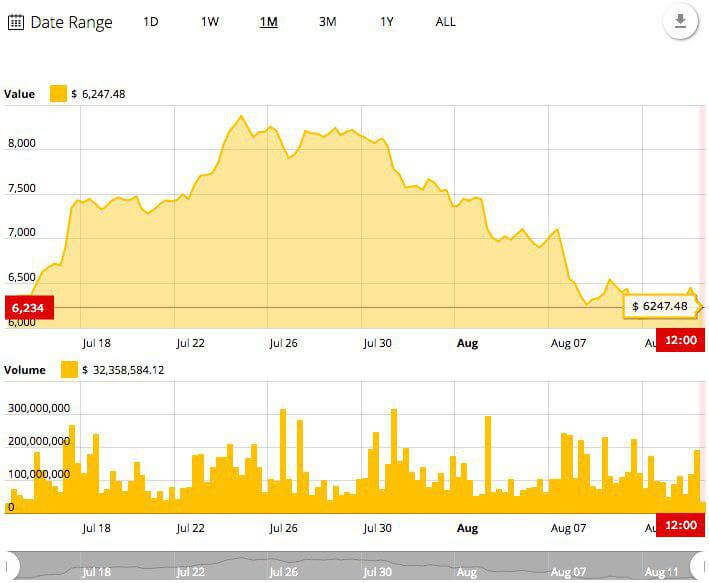Viewport: 709px width, 583px height.
Task: Toggle the Value series color swatch
Action: tap(58, 94)
